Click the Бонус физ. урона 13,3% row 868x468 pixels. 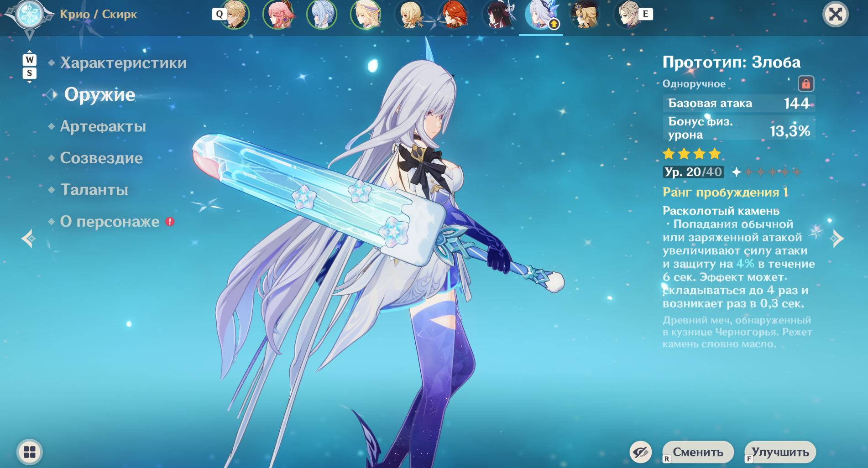[739, 128]
